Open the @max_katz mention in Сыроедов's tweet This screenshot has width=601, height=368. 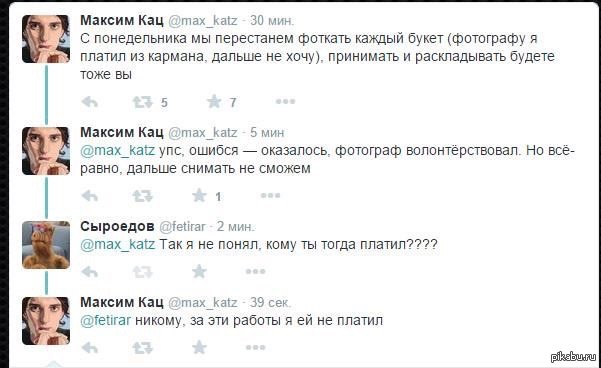point(118,244)
